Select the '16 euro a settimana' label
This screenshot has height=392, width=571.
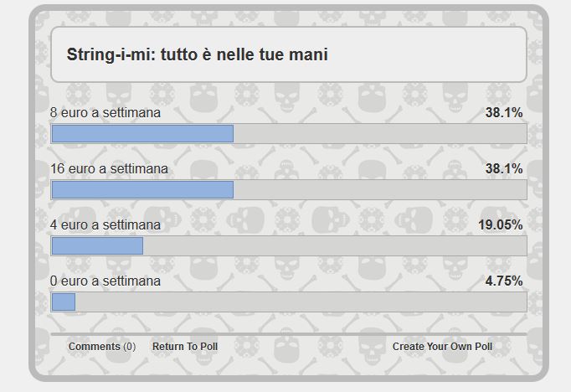(109, 168)
